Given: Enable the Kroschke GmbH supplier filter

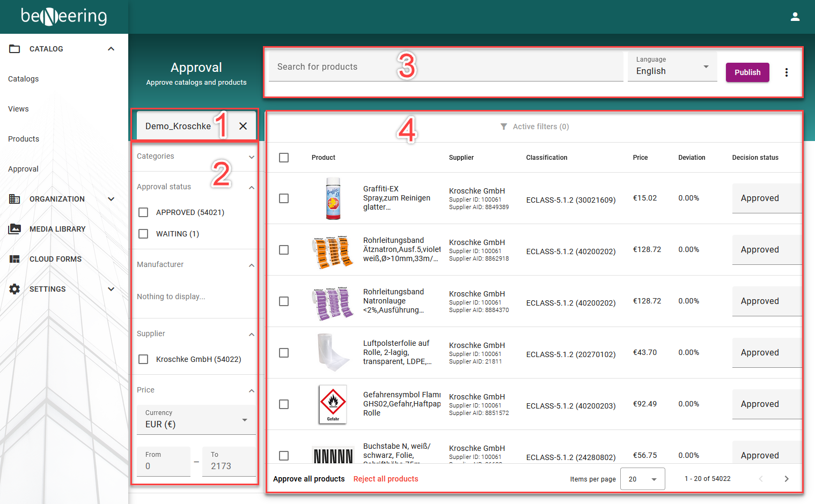Looking at the screenshot, I should click(x=143, y=359).
